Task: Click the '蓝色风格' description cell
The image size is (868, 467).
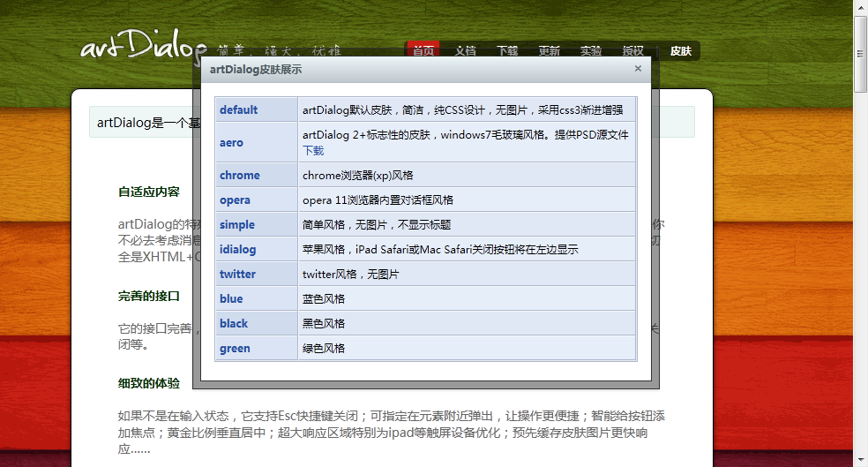Action: [468, 298]
